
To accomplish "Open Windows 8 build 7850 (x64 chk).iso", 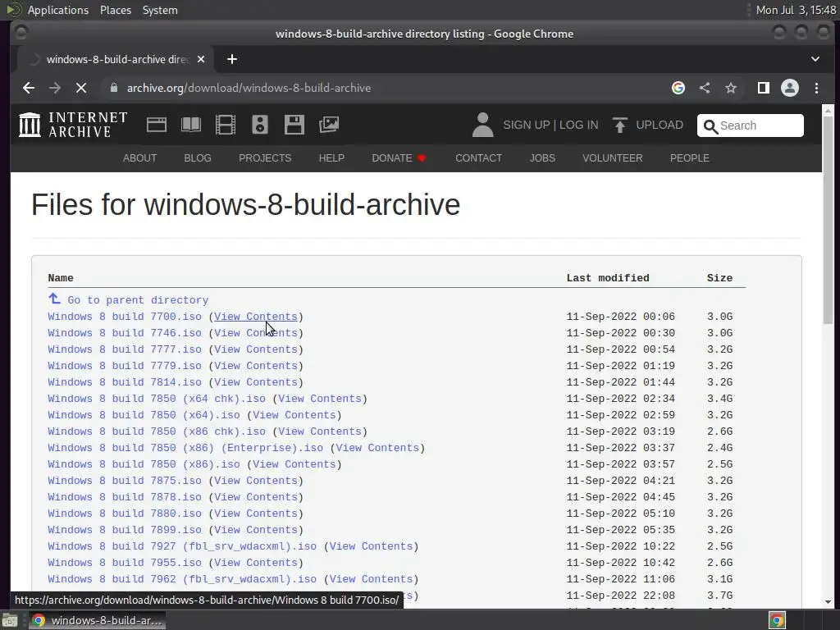I will click(x=157, y=399).
